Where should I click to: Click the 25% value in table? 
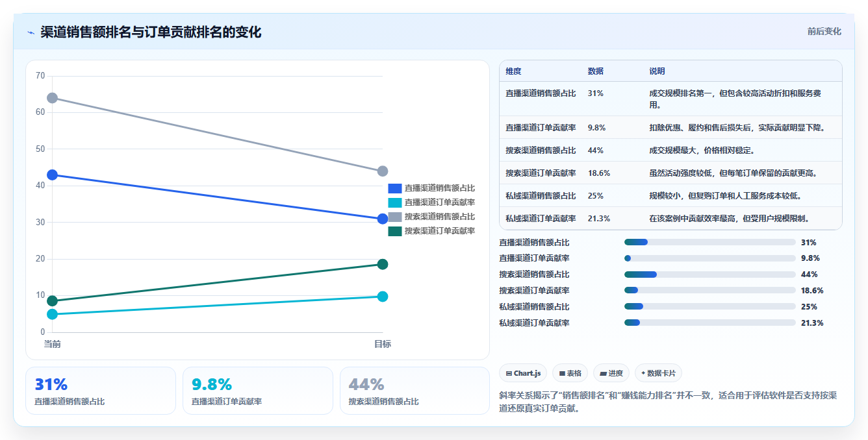pyautogui.click(x=595, y=196)
